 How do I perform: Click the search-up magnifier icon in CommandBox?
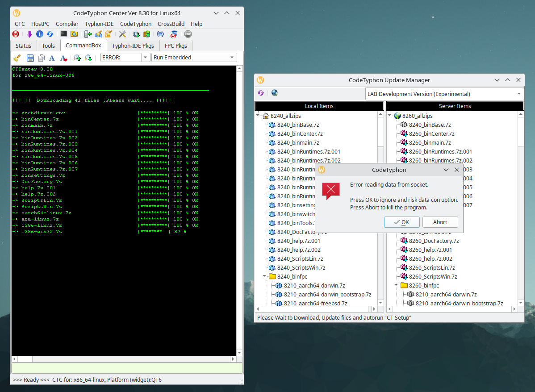77,58
